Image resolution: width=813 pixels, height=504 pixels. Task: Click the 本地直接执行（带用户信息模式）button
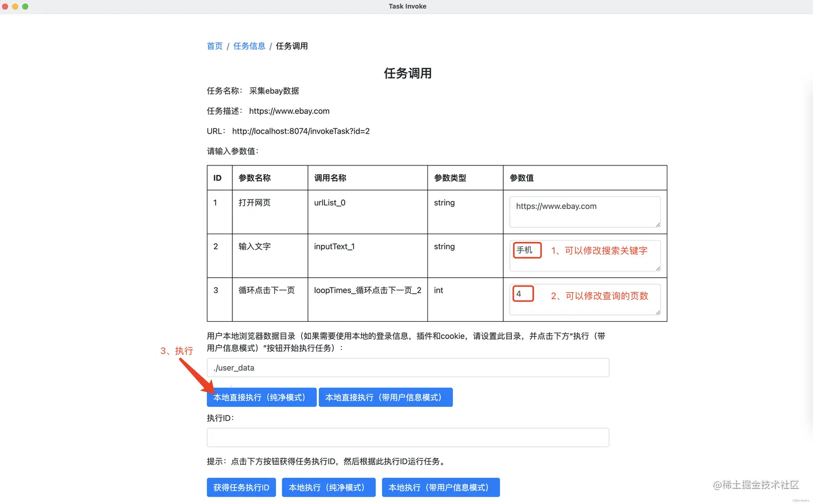[385, 397]
